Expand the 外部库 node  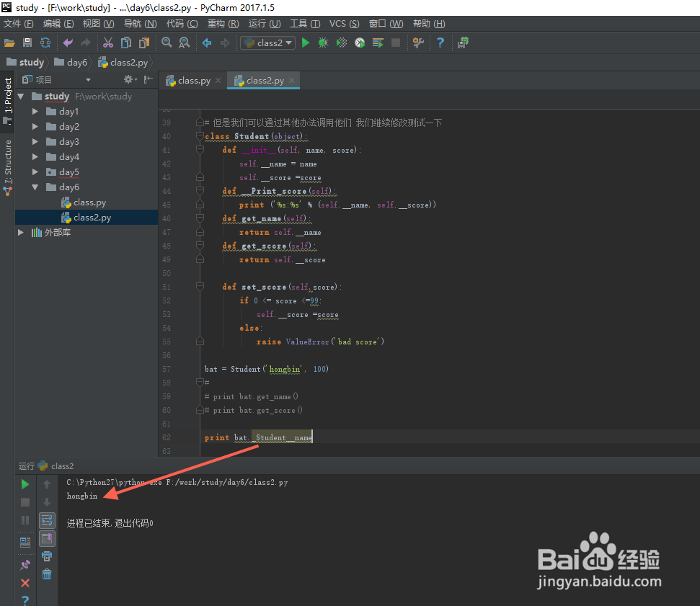(x=20, y=233)
